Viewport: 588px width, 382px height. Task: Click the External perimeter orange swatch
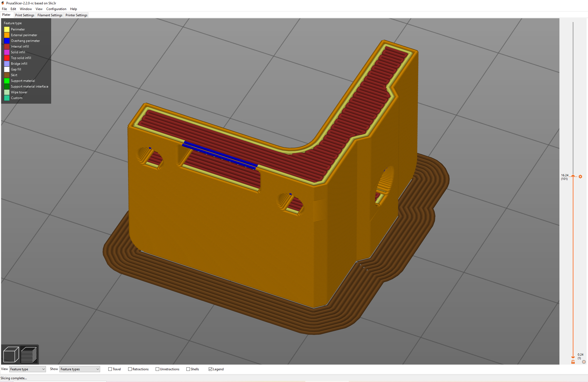point(7,35)
